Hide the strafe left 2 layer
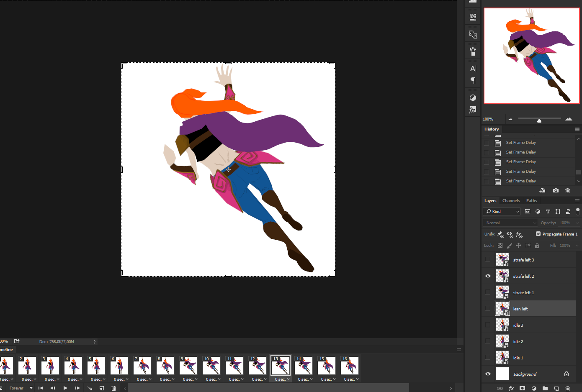 click(x=488, y=276)
